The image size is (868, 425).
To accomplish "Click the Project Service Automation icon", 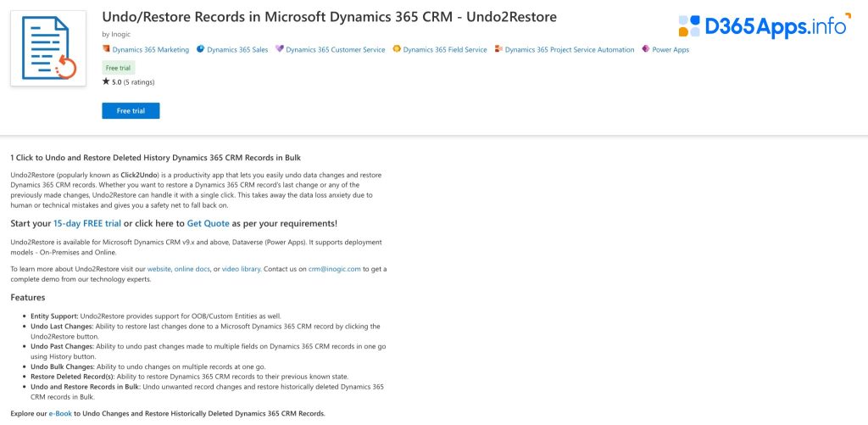I will pyautogui.click(x=499, y=49).
